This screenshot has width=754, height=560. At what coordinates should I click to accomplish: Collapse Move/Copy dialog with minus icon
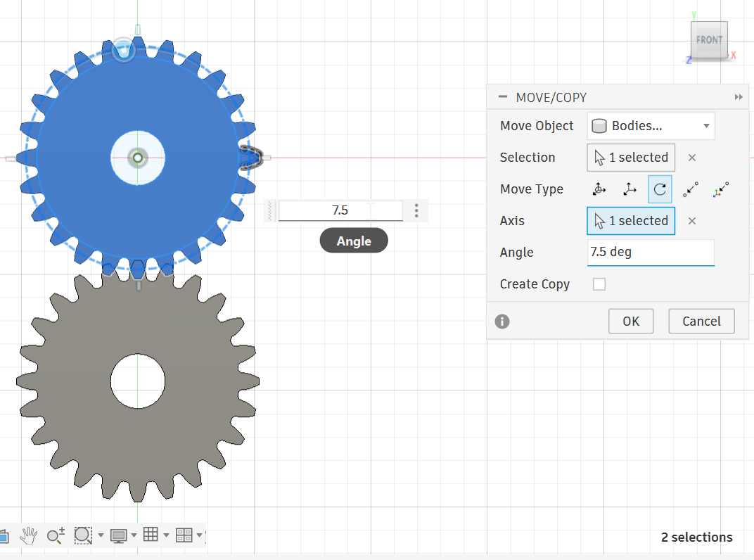[x=502, y=96]
